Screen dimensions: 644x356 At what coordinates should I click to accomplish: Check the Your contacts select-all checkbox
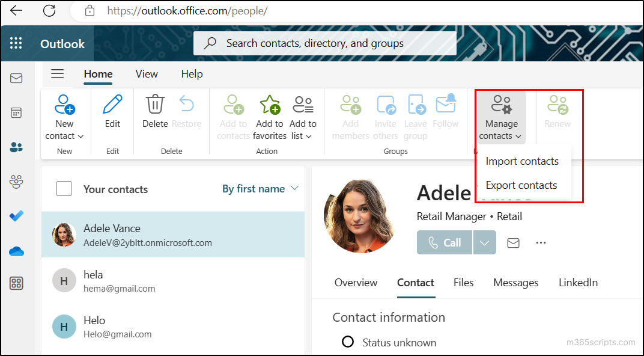(x=64, y=188)
